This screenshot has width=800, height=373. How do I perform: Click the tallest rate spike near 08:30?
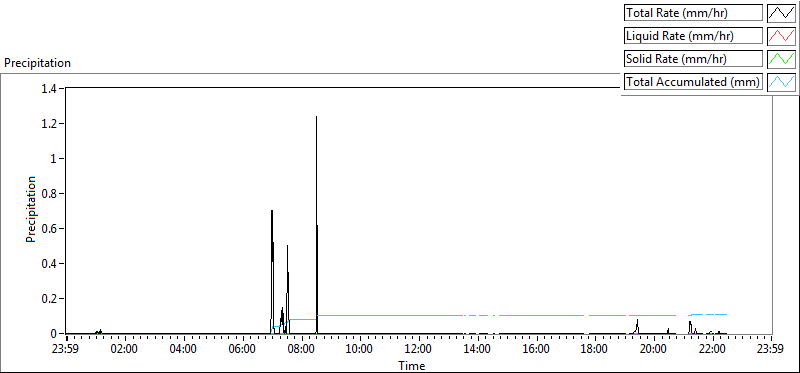[316, 225]
